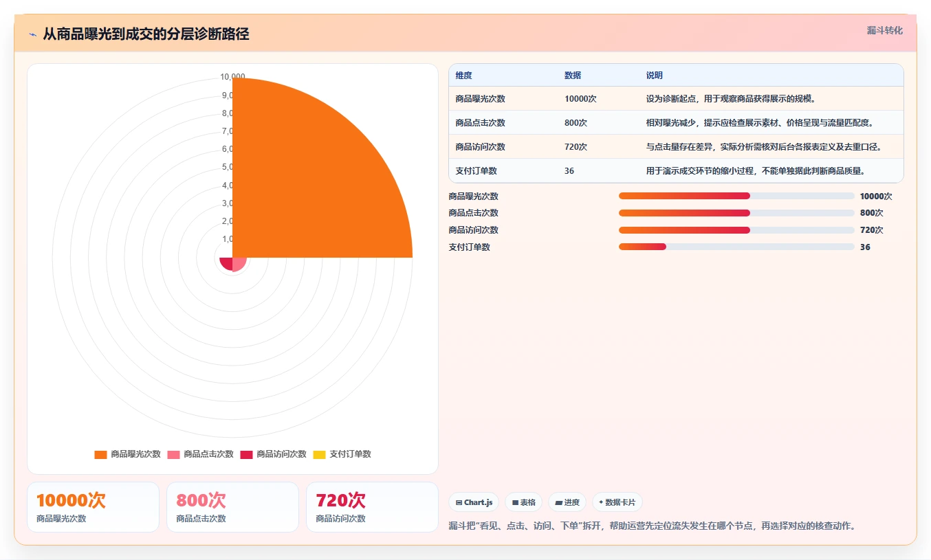
Task: Click the description starting 设为诊断起点
Action: (731, 99)
